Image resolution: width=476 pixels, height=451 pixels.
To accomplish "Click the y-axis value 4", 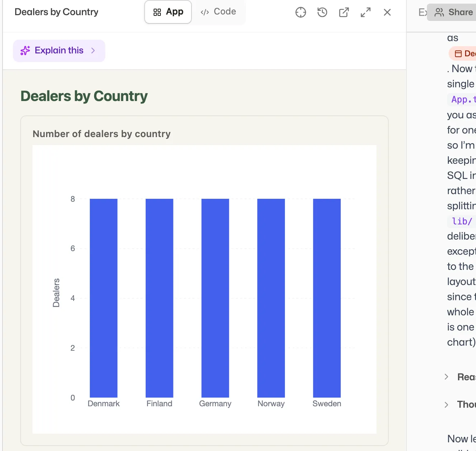I will (73, 298).
